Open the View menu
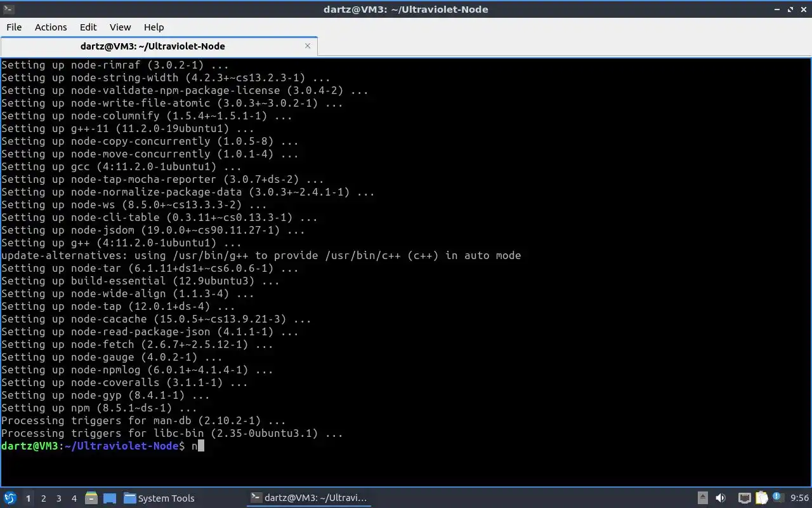The height and width of the screenshot is (508, 812). (120, 27)
